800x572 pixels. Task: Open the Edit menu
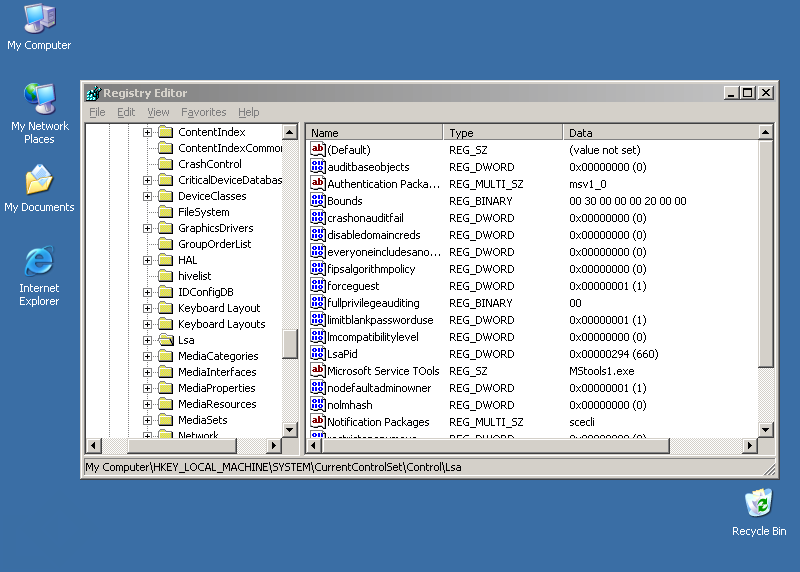pyautogui.click(x=126, y=112)
